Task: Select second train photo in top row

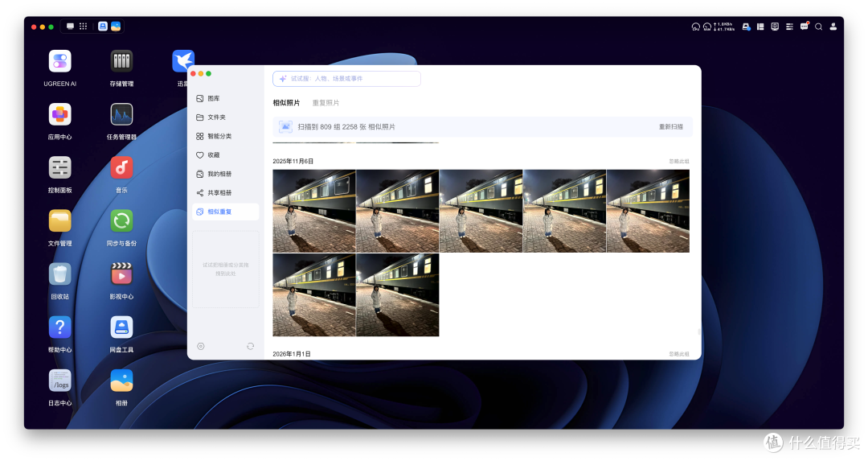Action: click(x=398, y=211)
